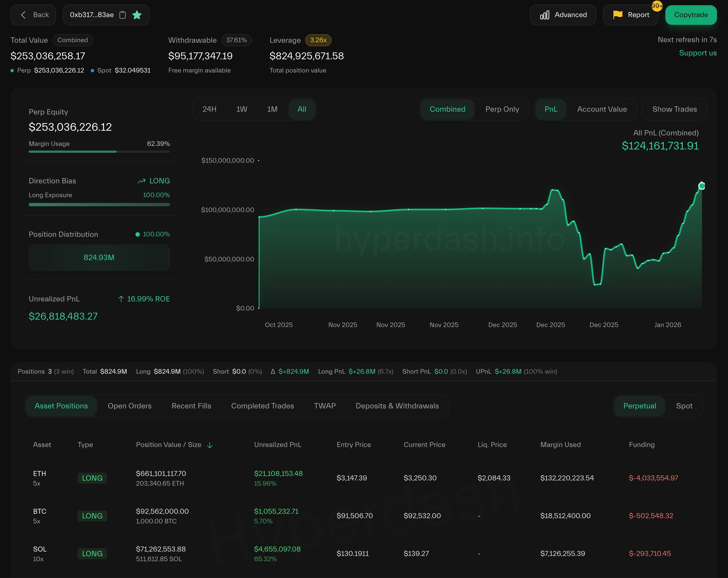Open Deposits & Withdrawals tab

pyautogui.click(x=397, y=406)
